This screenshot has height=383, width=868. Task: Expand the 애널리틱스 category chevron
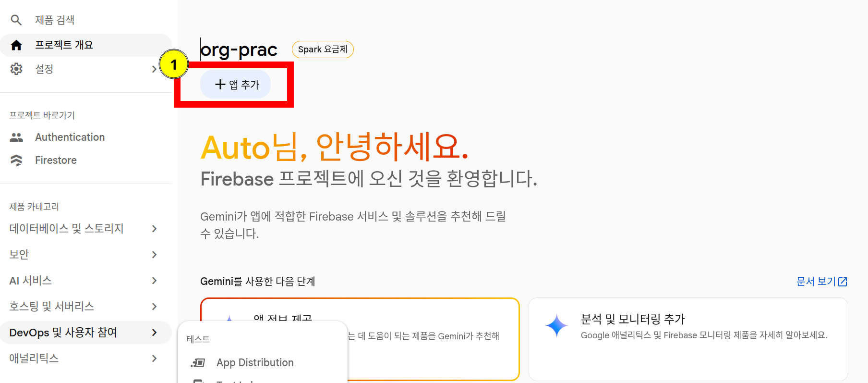click(154, 358)
